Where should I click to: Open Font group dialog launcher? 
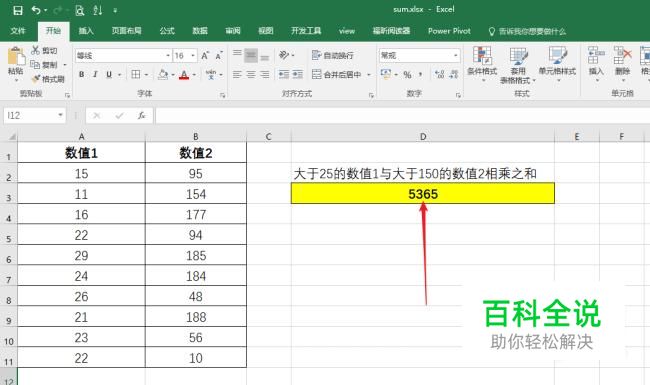pyautogui.click(x=223, y=95)
